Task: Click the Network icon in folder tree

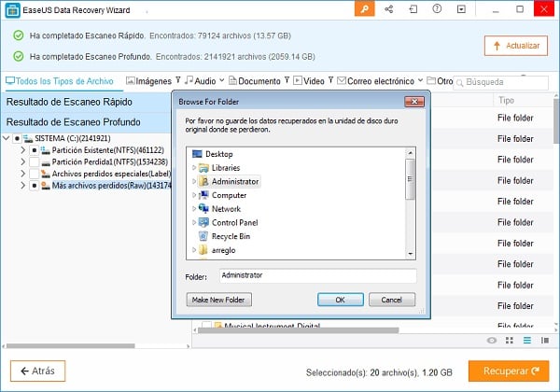Action: pyautogui.click(x=203, y=208)
